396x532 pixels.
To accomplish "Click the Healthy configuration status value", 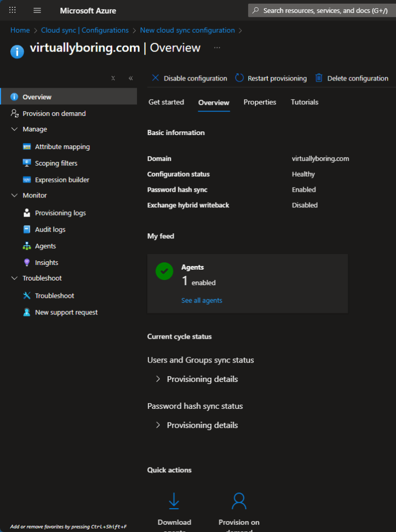I will tap(304, 175).
